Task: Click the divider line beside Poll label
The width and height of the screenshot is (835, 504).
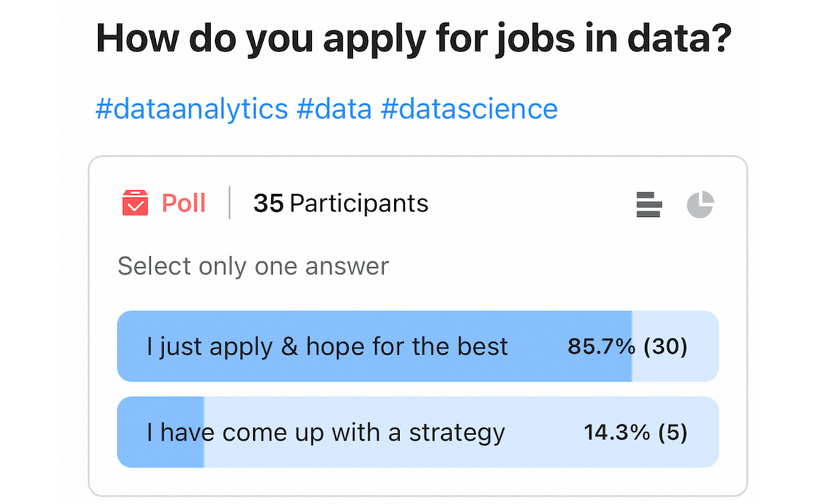Action: (x=230, y=203)
